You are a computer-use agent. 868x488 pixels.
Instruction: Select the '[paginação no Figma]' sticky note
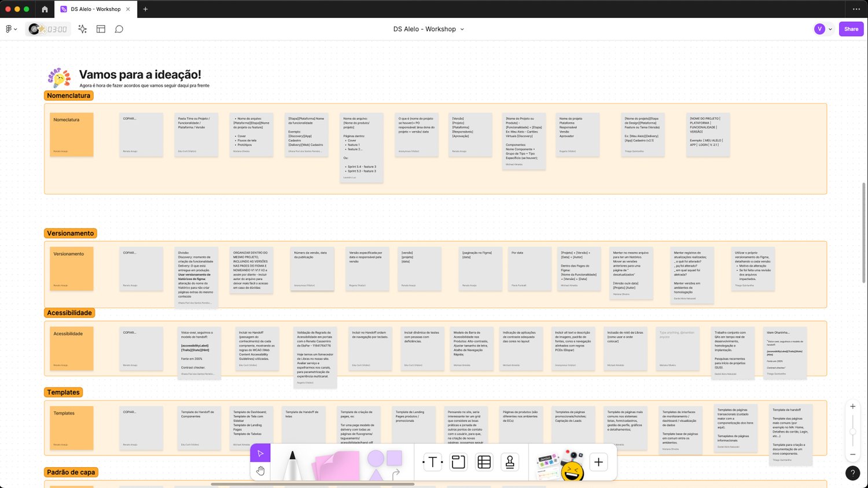point(480,269)
